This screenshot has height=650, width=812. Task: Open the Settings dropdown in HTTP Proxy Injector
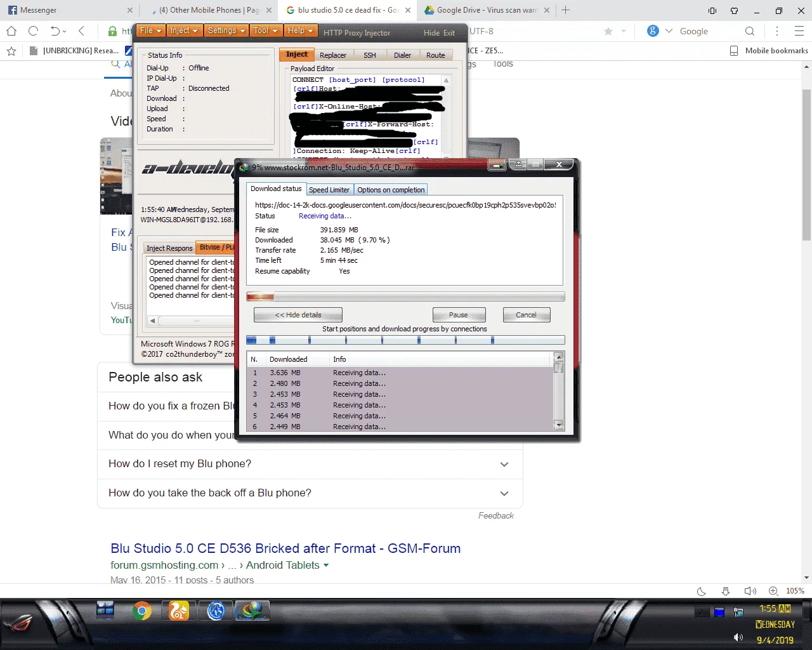coord(226,30)
